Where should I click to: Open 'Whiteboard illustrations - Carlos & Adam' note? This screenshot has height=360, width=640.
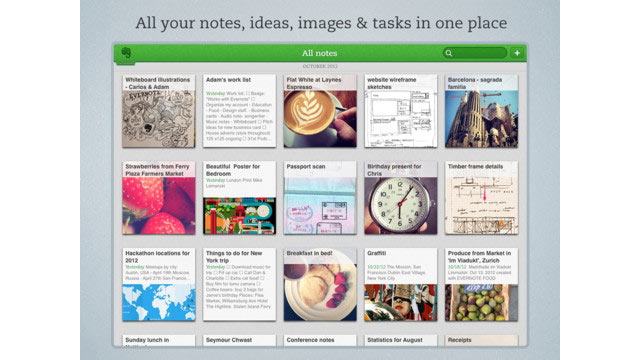(159, 111)
